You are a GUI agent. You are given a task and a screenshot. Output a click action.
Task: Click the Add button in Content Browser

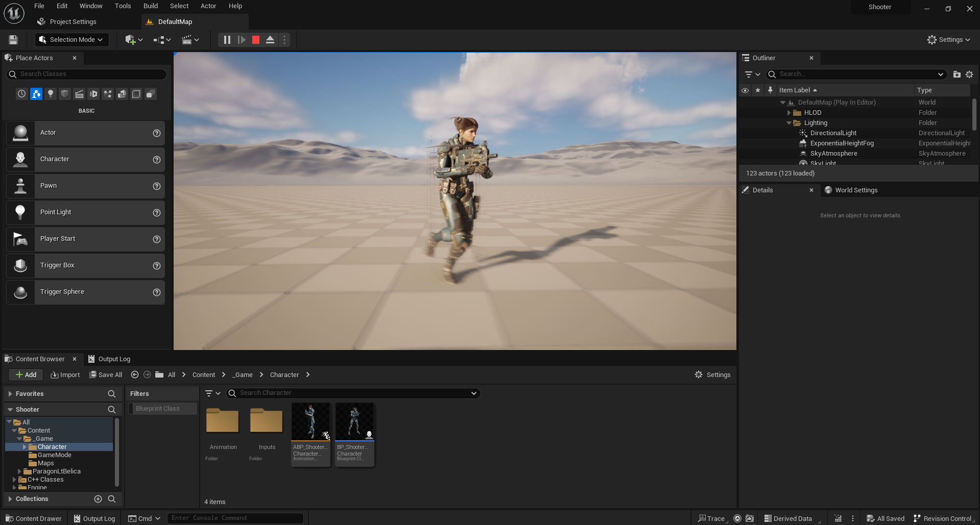click(x=26, y=375)
